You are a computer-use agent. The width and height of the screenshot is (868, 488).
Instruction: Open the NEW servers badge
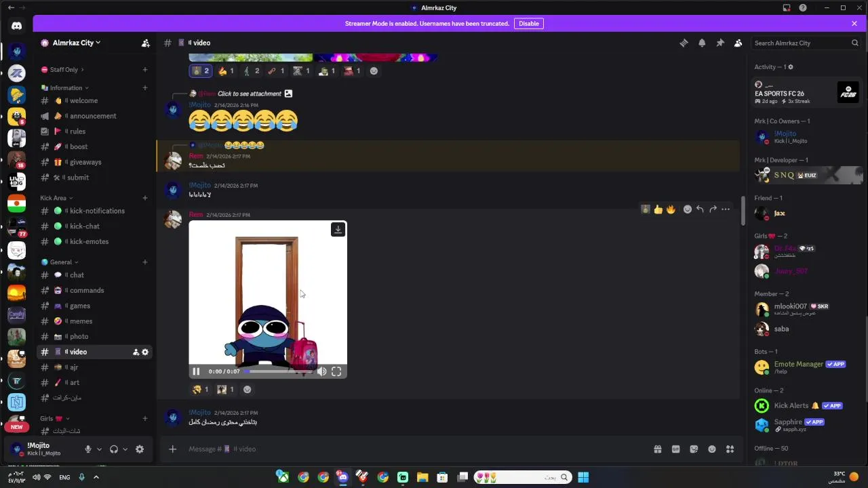click(16, 427)
